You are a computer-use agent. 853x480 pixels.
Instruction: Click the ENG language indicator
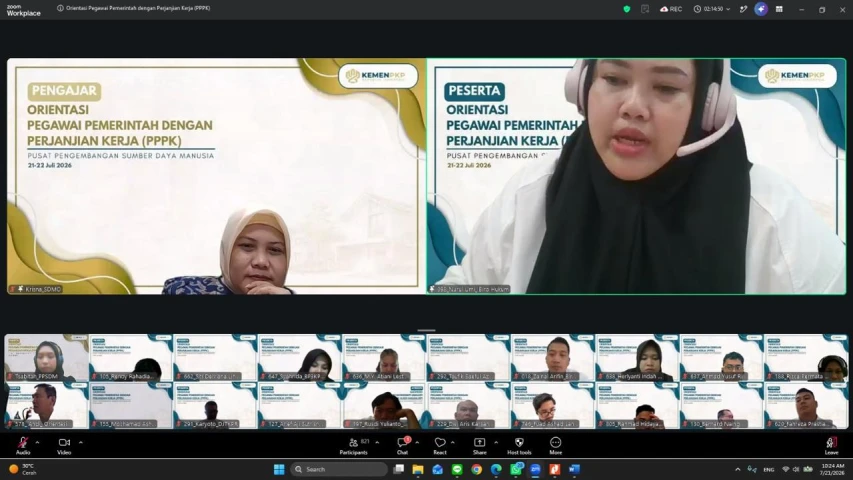[769, 469]
